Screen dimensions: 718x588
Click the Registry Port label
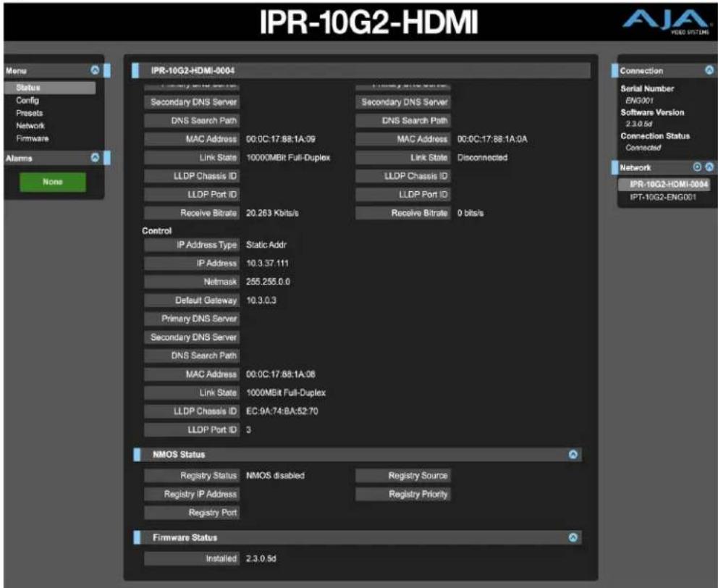click(192, 513)
